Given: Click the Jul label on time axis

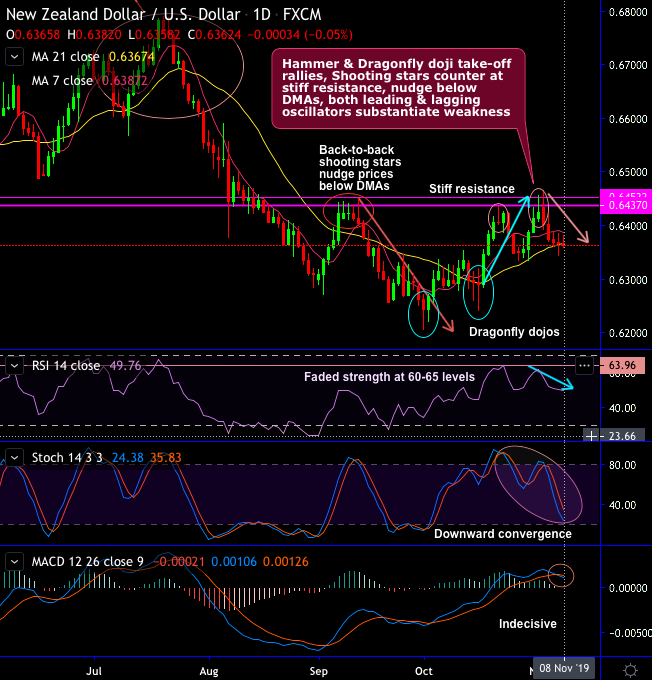Looking at the screenshot, I should click(94, 671).
